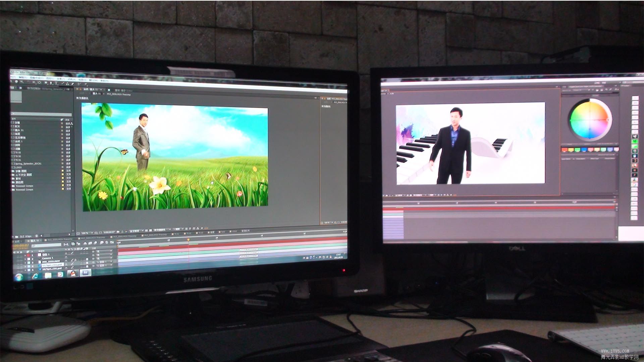Screen dimensions: 644x362
Task: Click the orange current-time indicator on timeline ruler
Action: 188,240
